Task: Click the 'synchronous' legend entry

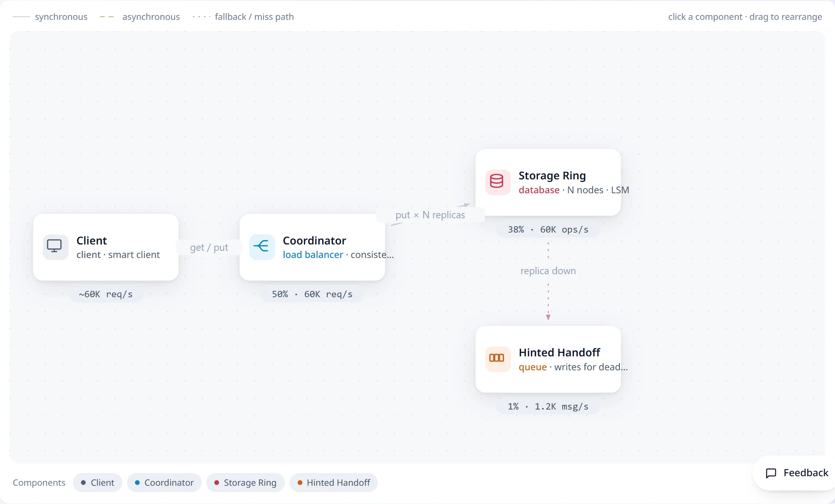Action: tap(50, 17)
